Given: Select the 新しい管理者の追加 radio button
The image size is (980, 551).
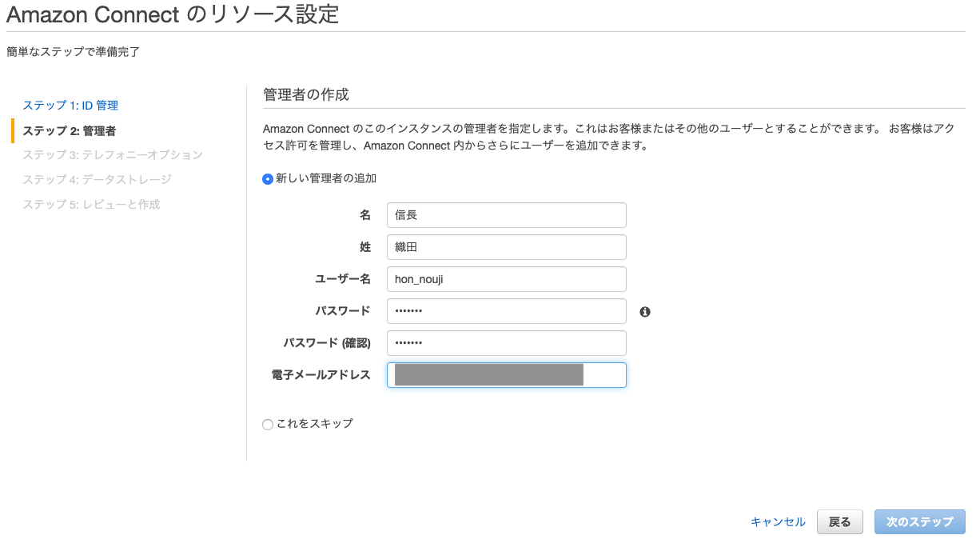Looking at the screenshot, I should 268,179.
